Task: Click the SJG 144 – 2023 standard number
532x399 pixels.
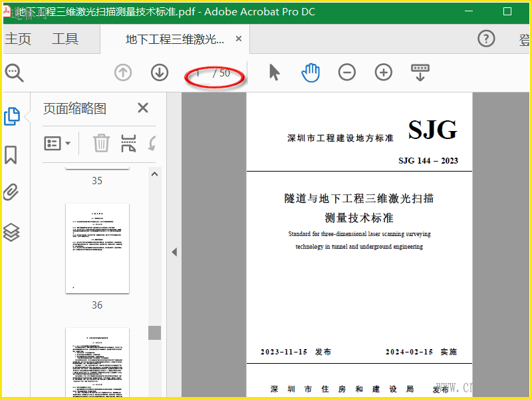Action: click(428, 160)
